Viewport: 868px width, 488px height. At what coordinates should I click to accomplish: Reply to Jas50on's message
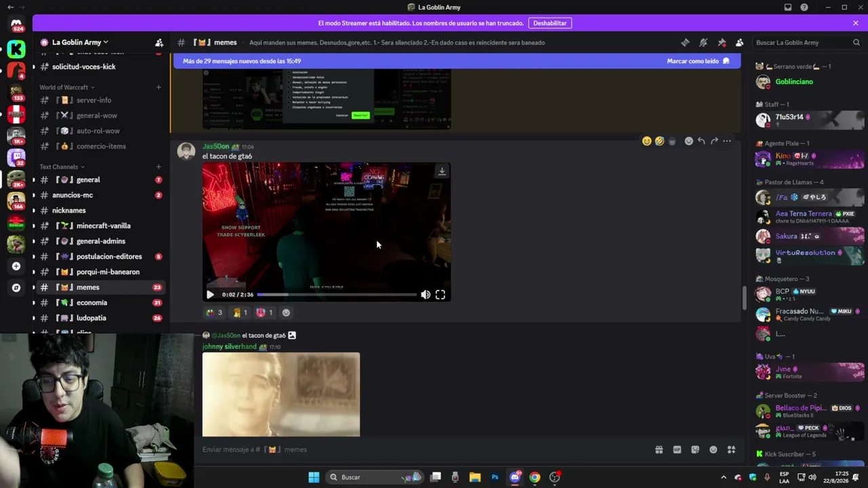coord(701,141)
